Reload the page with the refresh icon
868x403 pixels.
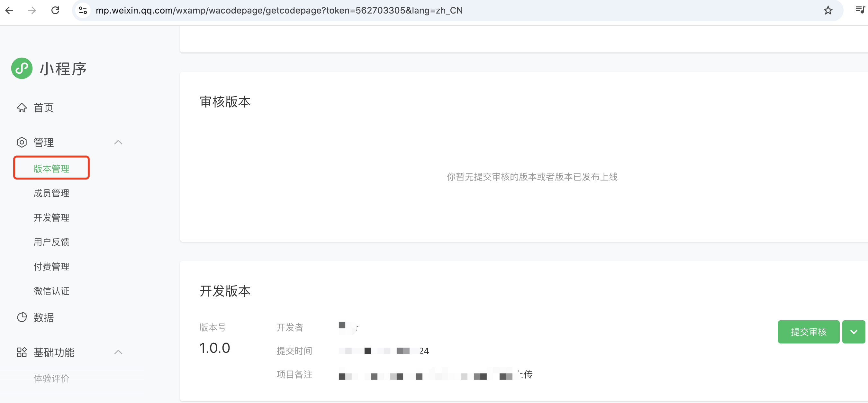point(55,10)
